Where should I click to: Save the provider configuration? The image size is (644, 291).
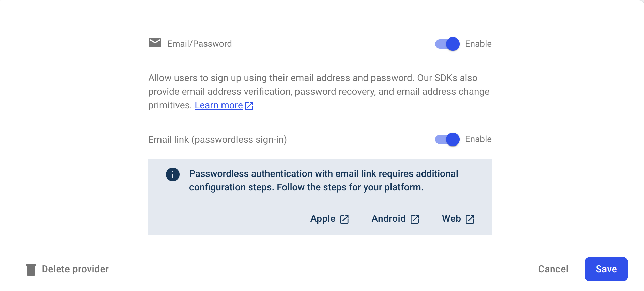pyautogui.click(x=606, y=269)
